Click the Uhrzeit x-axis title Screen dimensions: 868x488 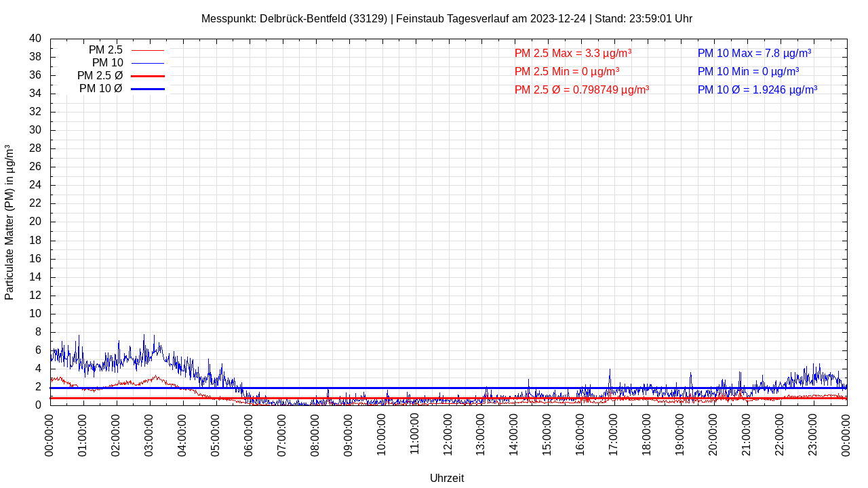tap(447, 478)
